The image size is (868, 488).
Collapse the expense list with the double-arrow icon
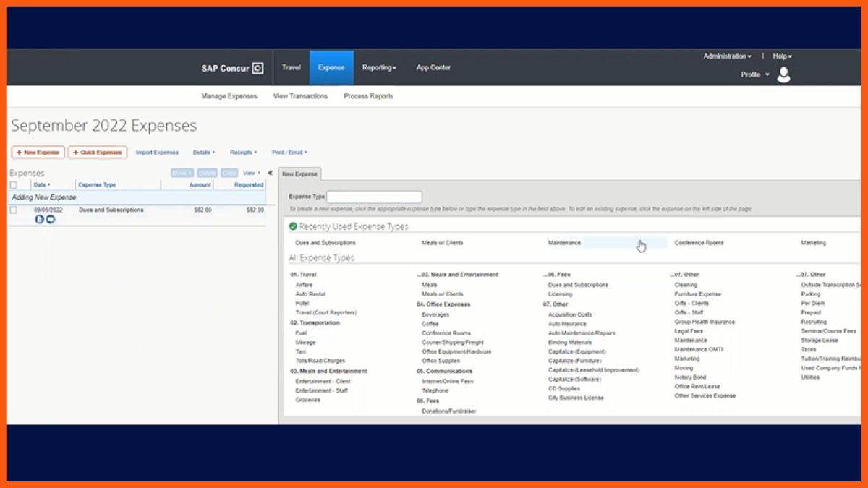tap(271, 173)
